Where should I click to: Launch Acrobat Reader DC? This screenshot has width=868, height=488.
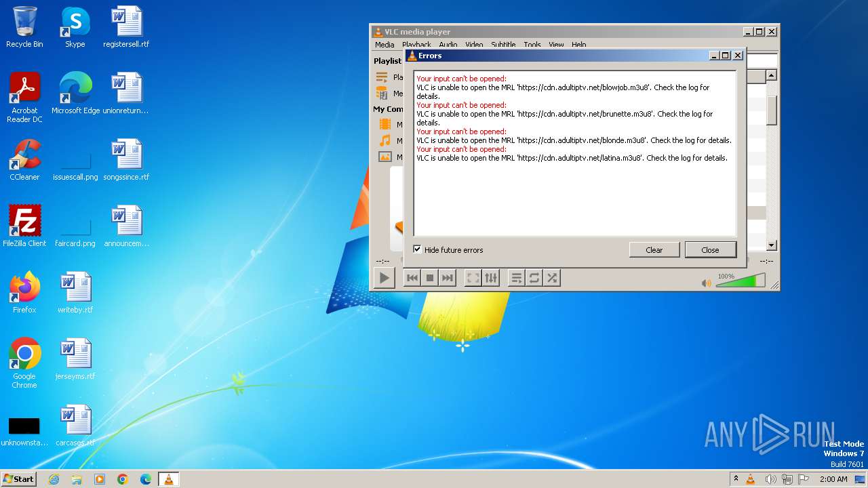pyautogui.click(x=24, y=98)
